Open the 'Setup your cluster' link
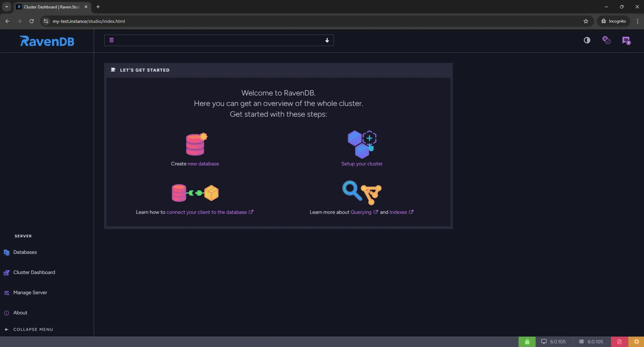Image resolution: width=644 pixels, height=347 pixels. (362, 164)
